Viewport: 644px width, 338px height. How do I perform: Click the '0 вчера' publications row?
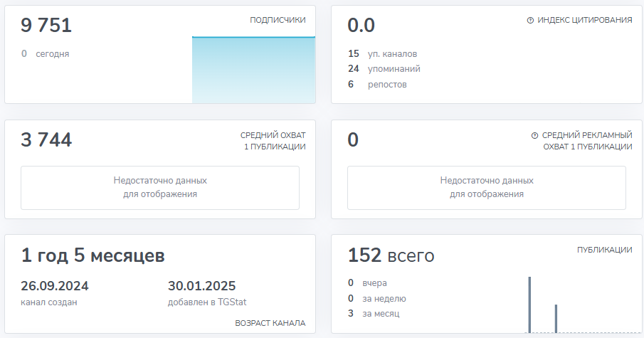pyautogui.click(x=367, y=283)
